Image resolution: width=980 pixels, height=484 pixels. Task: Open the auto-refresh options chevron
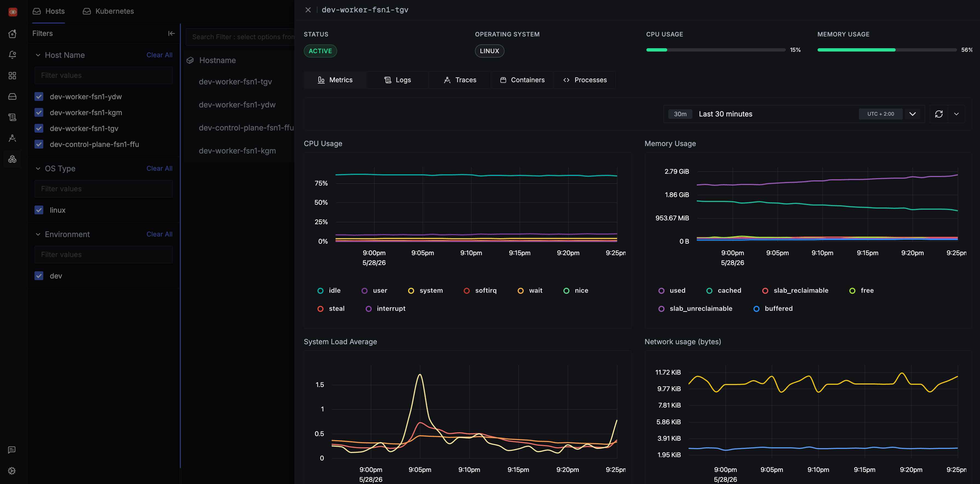click(x=956, y=114)
